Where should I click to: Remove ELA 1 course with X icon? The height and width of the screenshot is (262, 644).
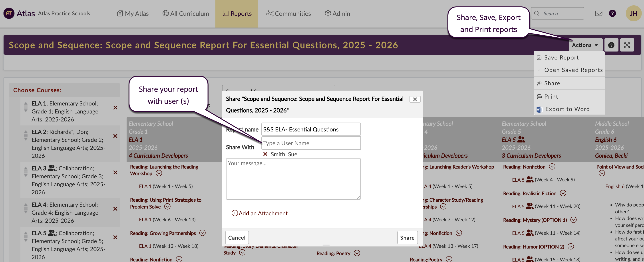(115, 108)
